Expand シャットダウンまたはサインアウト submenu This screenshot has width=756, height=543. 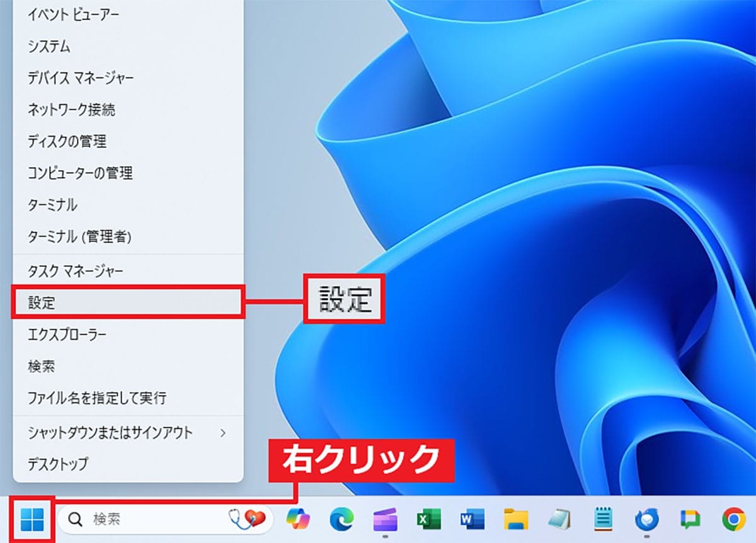pos(126,433)
